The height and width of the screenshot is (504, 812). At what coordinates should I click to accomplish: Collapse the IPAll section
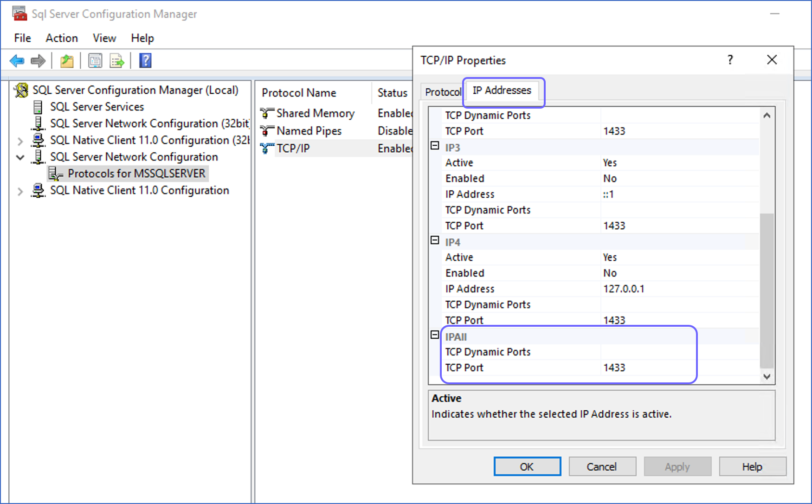435,335
